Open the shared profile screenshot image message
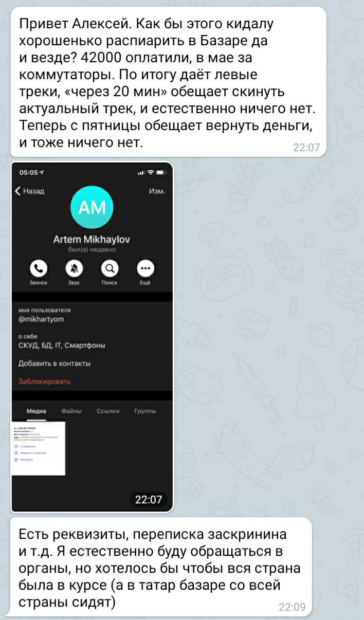Screen dimensions: 364x620 click(92, 337)
